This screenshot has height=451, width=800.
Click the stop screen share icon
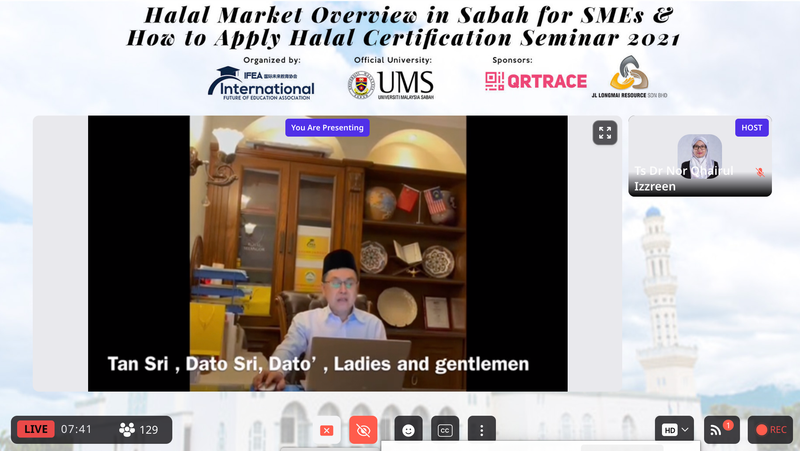coord(326,430)
